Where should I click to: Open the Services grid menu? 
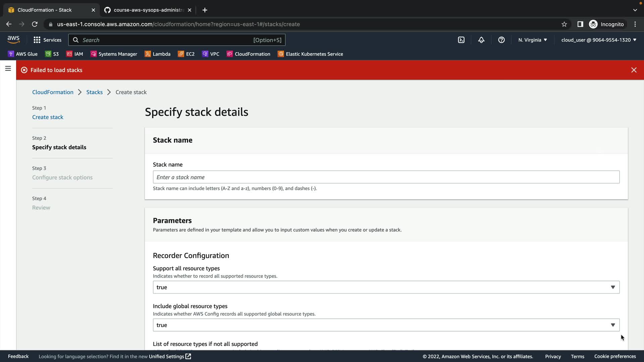[x=47, y=40]
